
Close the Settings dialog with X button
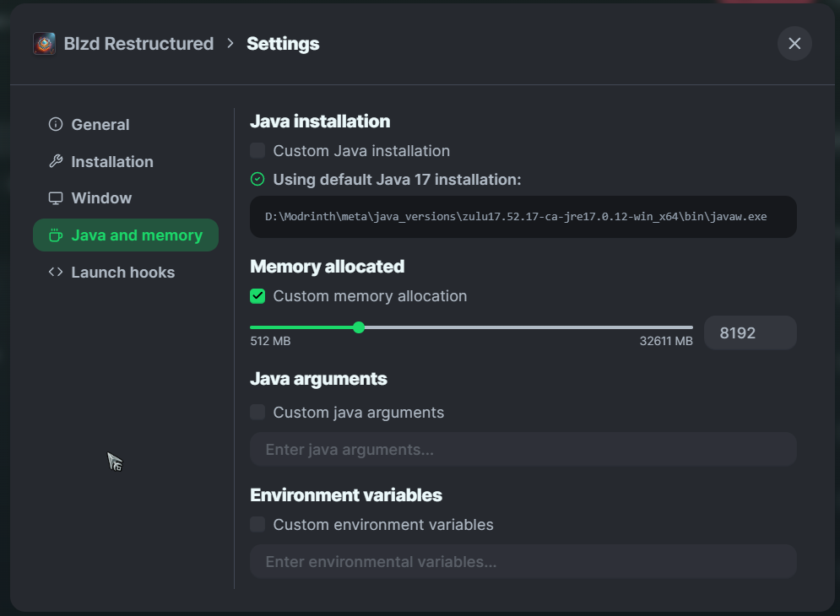click(x=794, y=44)
